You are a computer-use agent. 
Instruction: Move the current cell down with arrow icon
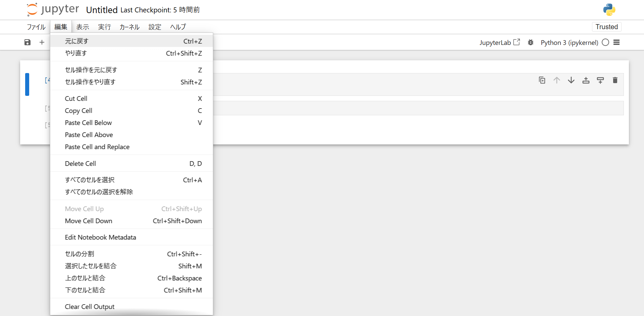[x=571, y=80]
